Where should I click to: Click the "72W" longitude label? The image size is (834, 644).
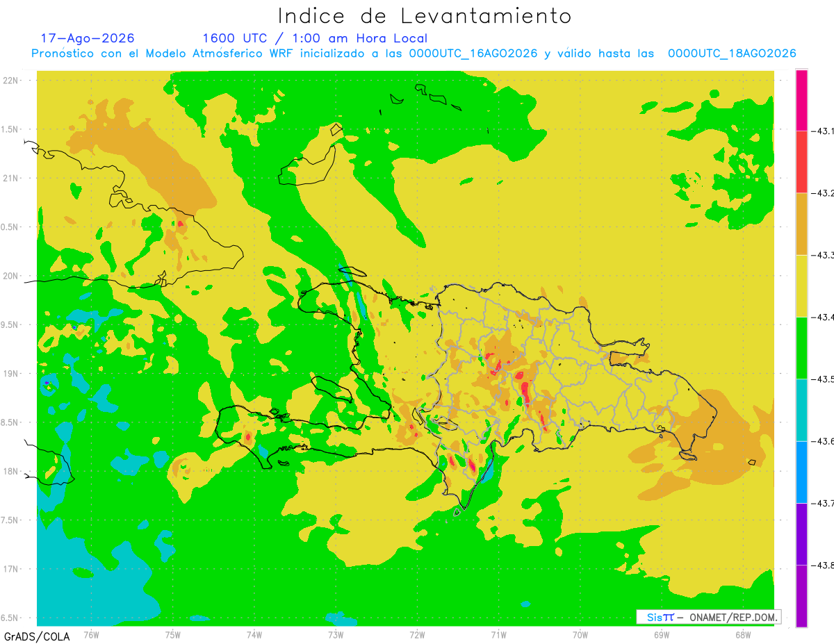(417, 635)
